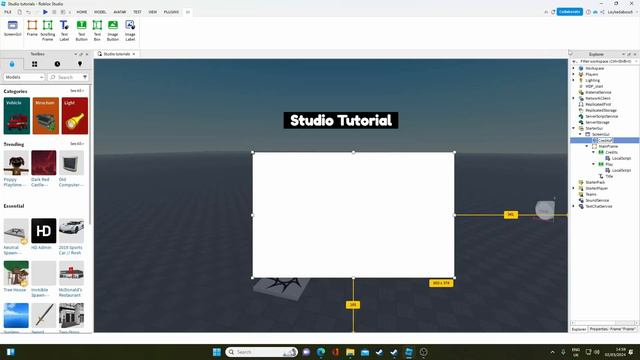640x360 pixels.
Task: Open the Light category card
Action: (75, 116)
